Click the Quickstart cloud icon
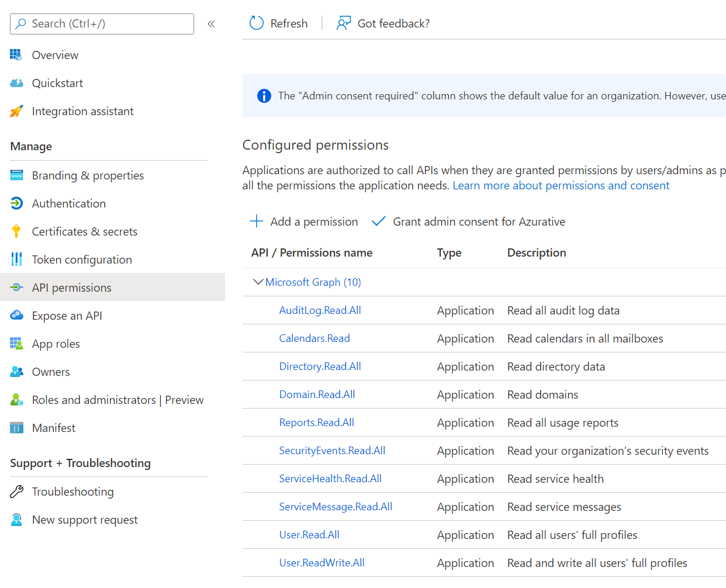 [16, 83]
